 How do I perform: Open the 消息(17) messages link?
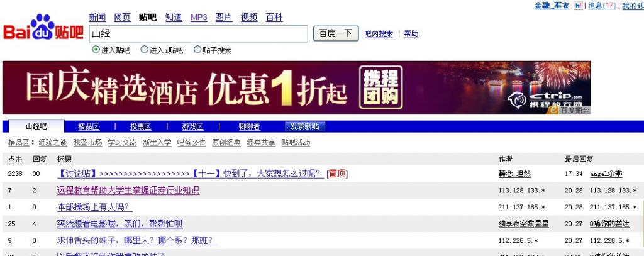point(601,6)
